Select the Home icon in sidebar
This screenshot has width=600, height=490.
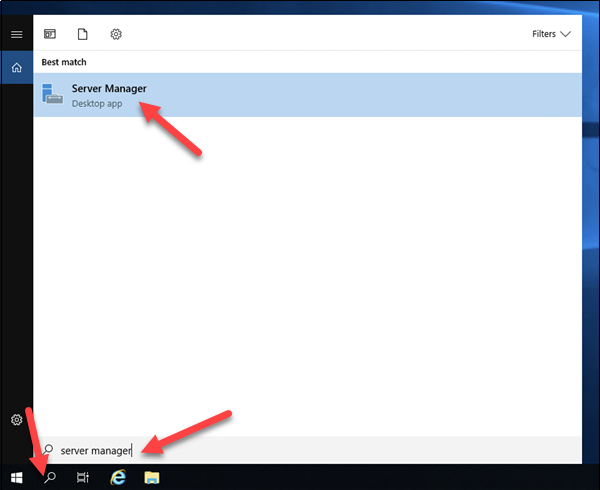click(16, 68)
